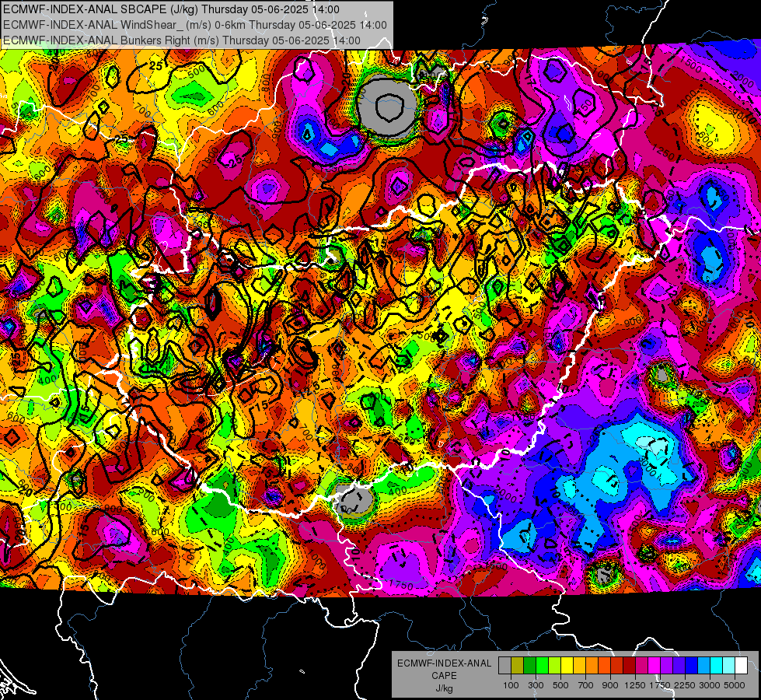Image resolution: width=761 pixels, height=700 pixels.
Task: Click the bright magenta legend swatch
Action: click(655, 665)
